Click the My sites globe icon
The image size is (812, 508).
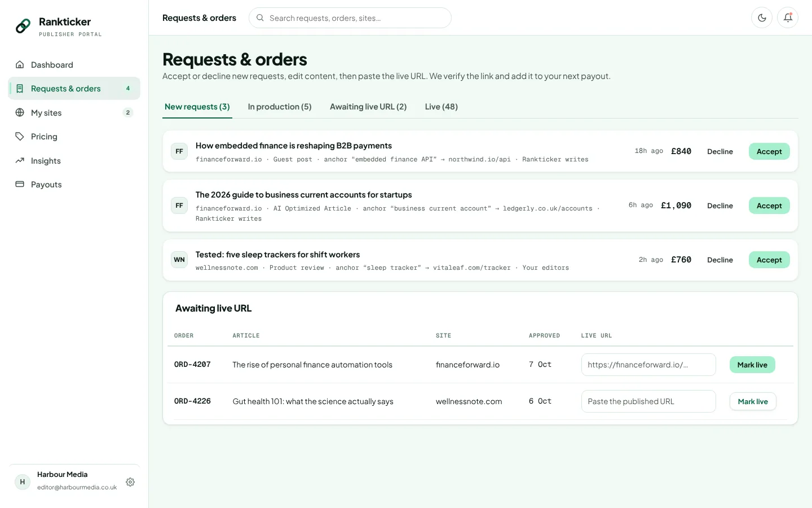point(20,112)
